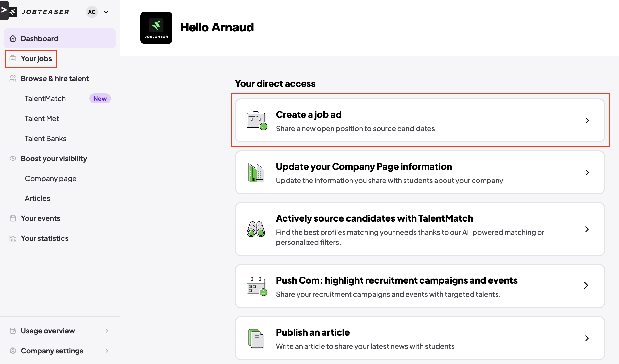Click the chart icon beside Your statistics
The image size is (619, 364).
pos(13,238)
